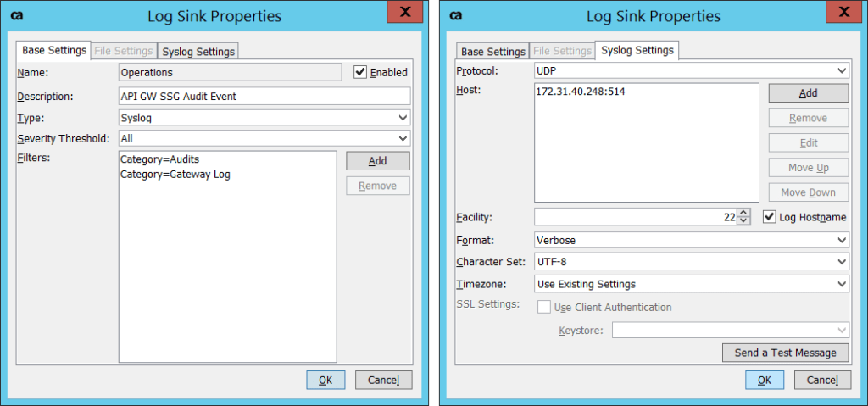The height and width of the screenshot is (406, 868).
Task: Uncheck the Log Hostname checkbox
Action: point(770,217)
